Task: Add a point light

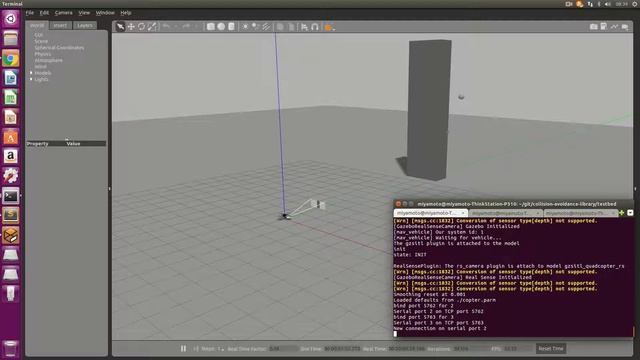Action: 245,27
